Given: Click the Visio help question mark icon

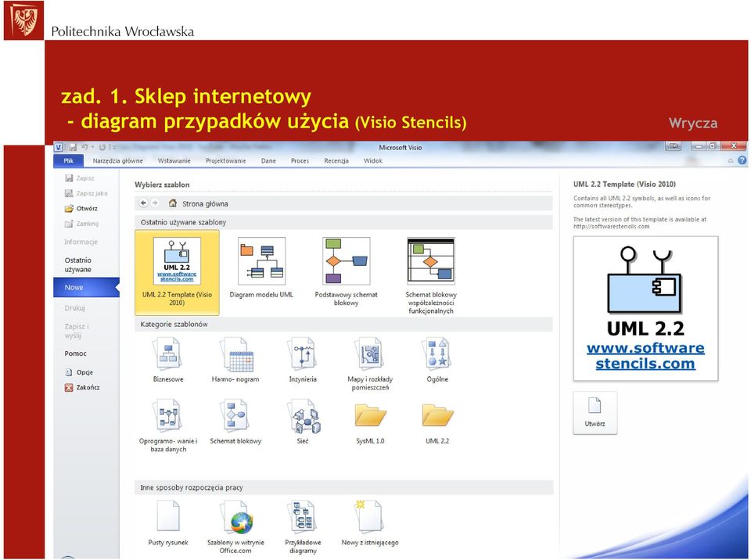Looking at the screenshot, I should click(742, 160).
